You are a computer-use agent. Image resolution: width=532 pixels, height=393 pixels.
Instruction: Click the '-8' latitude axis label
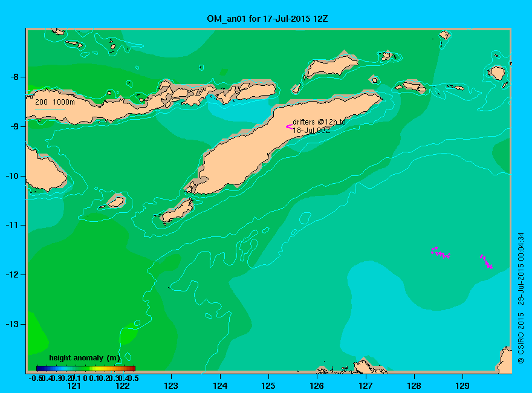15,77
